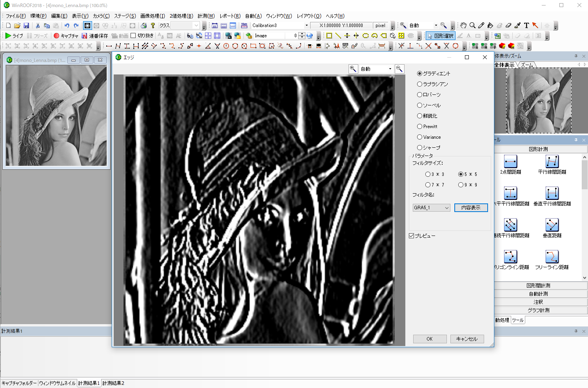Select the Text T tool
This screenshot has width=588, height=388.
pos(526,25)
